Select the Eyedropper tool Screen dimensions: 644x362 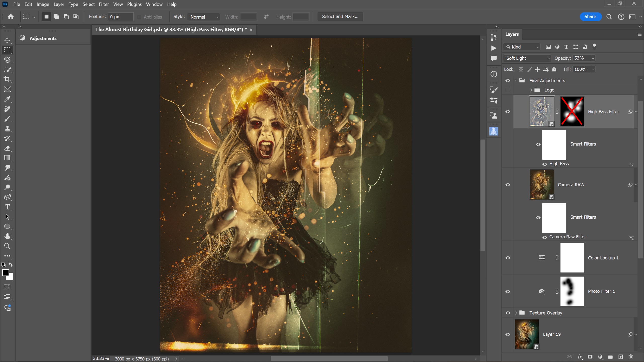[7, 99]
